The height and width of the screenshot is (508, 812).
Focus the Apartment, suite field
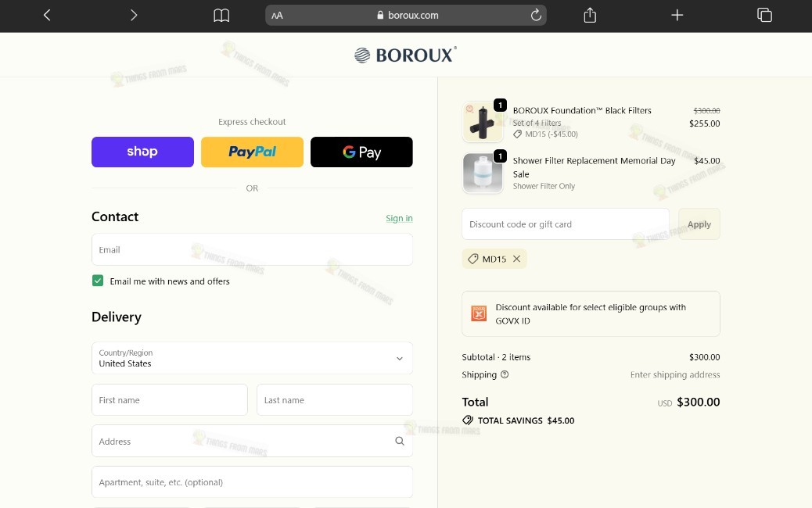[252, 482]
